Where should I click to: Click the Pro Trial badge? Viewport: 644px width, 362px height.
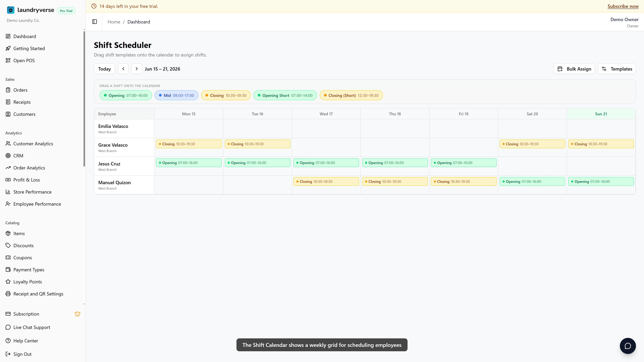point(66,11)
